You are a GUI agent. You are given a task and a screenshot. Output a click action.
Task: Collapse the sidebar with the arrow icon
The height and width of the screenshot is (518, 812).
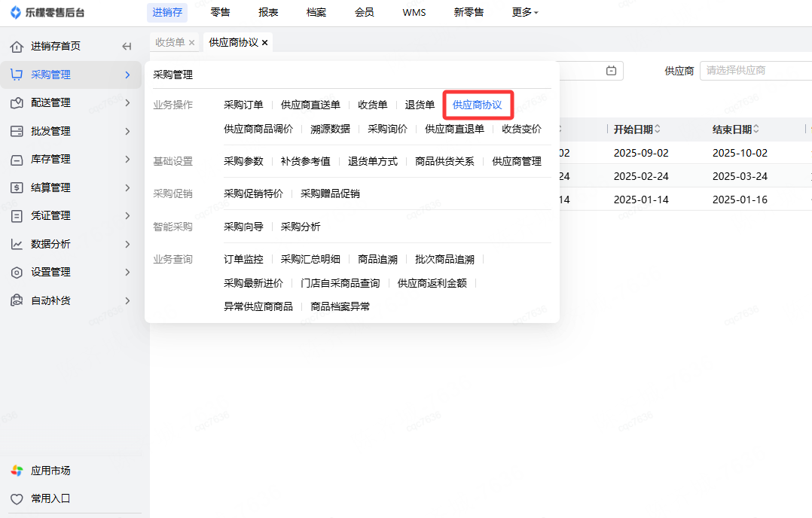pos(127,47)
